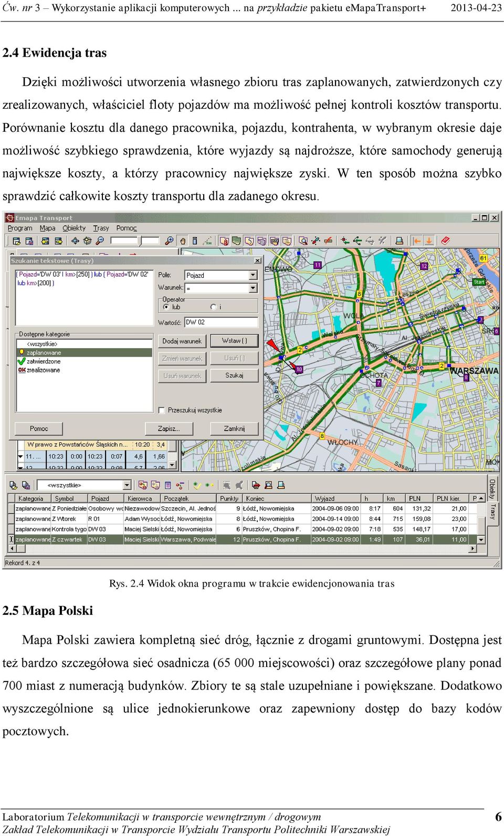Click the first icon in the main toolbar
This screenshot has width=504, height=836.
click(x=16, y=241)
